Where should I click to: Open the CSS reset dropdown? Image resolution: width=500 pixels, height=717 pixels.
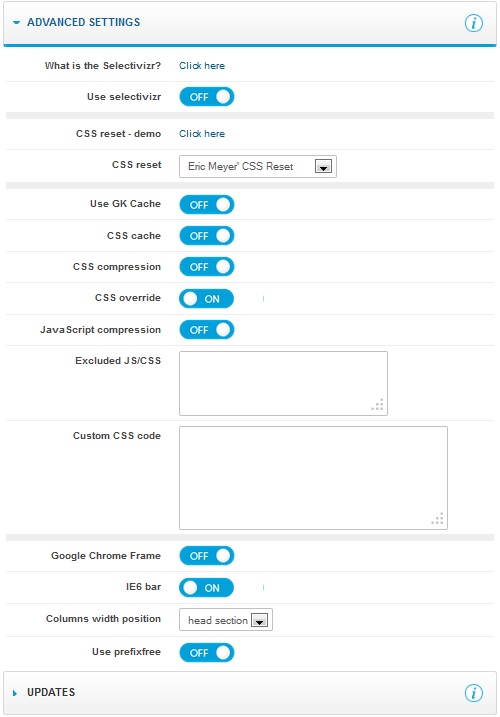258,166
